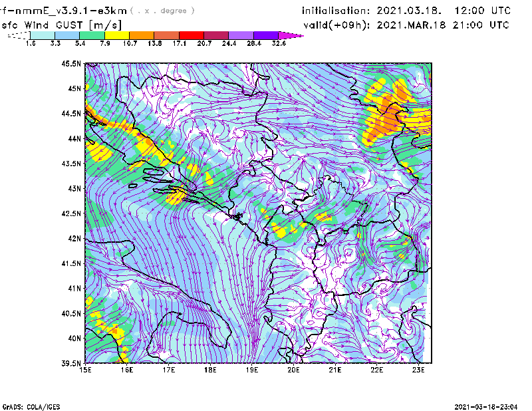532x411 pixels.
Task: Select the violet 28.4–32.6 legend swatch
Action: tap(266, 35)
